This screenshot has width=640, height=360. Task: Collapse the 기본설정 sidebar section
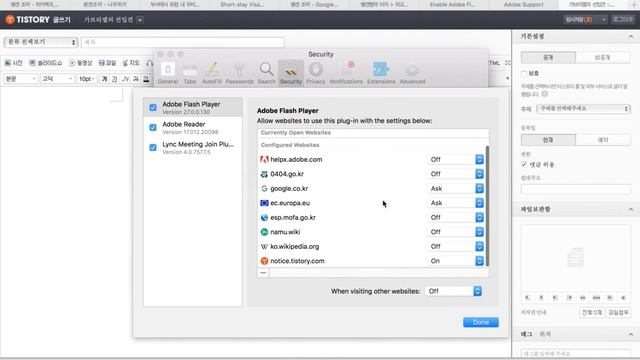pyautogui.click(x=631, y=36)
